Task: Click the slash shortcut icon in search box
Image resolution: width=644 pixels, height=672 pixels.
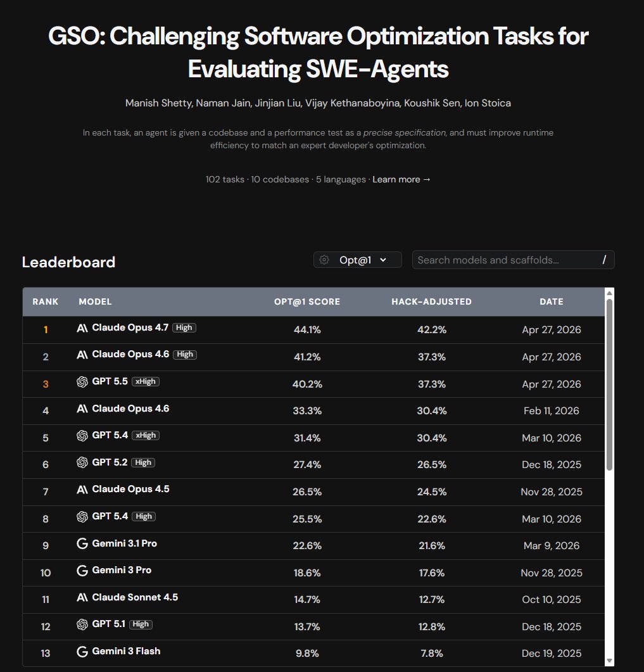Action: (x=604, y=260)
